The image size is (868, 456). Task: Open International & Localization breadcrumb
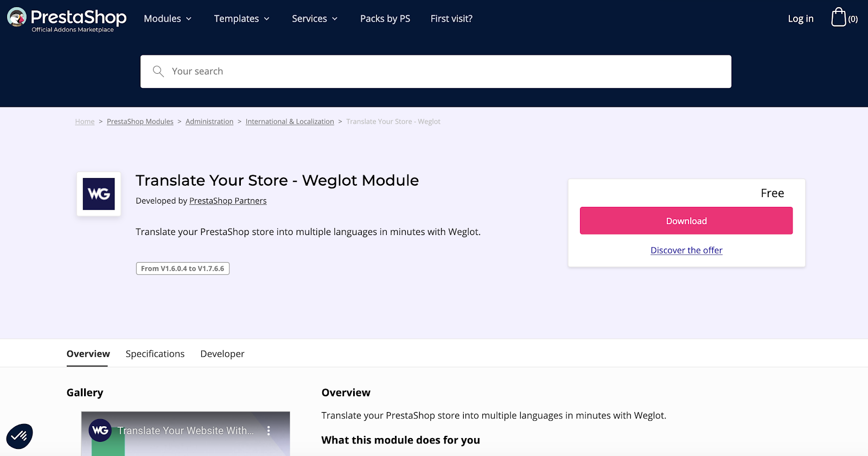pos(290,122)
